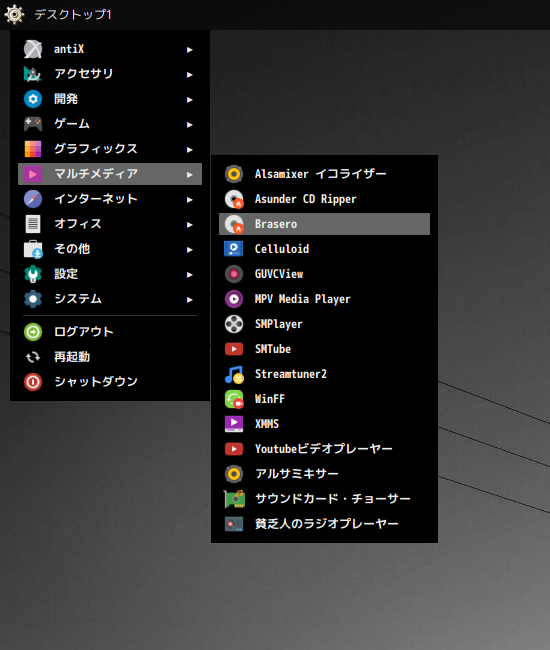Click the デスクトップ1 workspace label
This screenshot has width=550, height=650.
pyautogui.click(x=73, y=15)
